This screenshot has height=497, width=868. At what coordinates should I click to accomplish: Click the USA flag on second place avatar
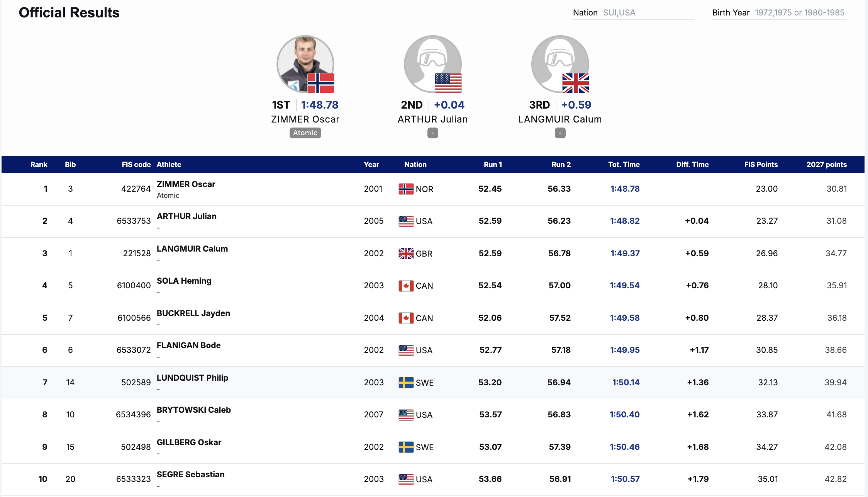coord(448,83)
